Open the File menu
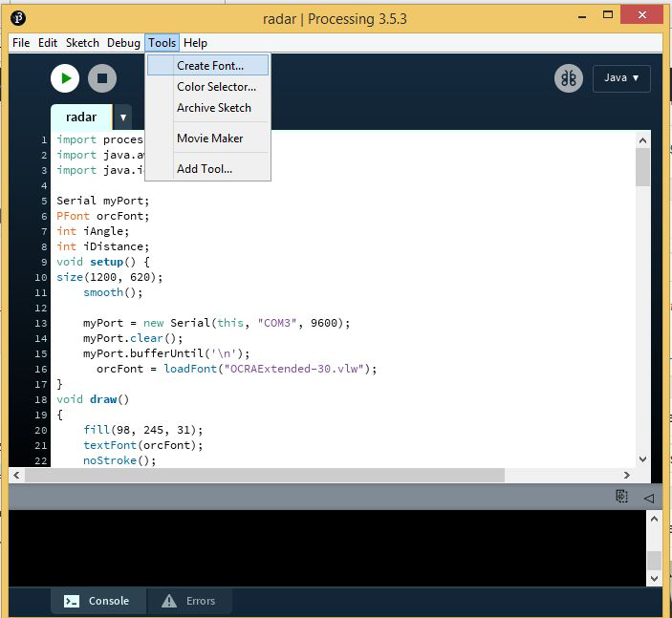 coord(21,43)
